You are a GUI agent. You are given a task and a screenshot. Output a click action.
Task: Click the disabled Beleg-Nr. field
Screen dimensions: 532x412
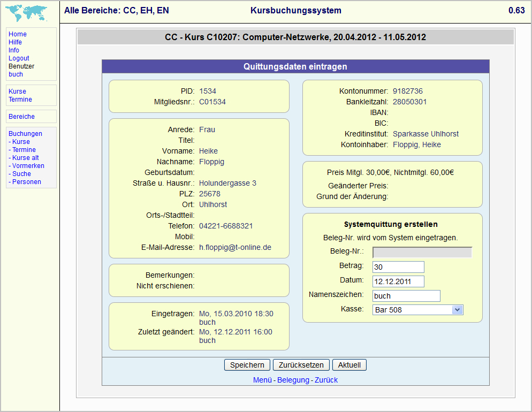click(x=422, y=253)
